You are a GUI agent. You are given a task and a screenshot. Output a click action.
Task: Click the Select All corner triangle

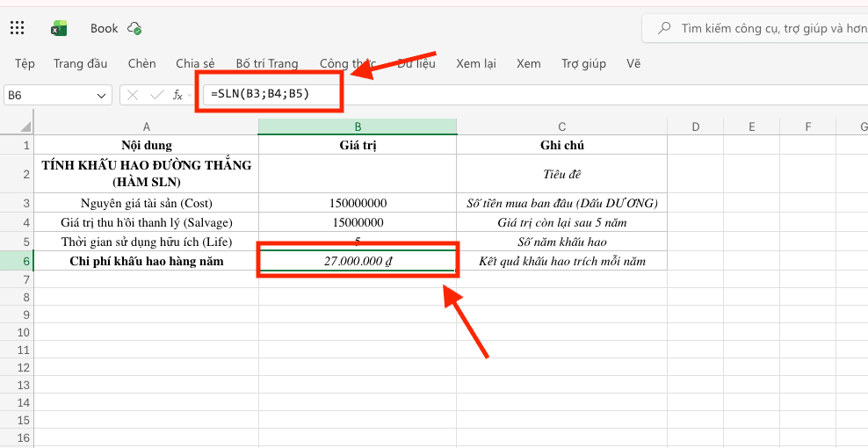point(26,127)
